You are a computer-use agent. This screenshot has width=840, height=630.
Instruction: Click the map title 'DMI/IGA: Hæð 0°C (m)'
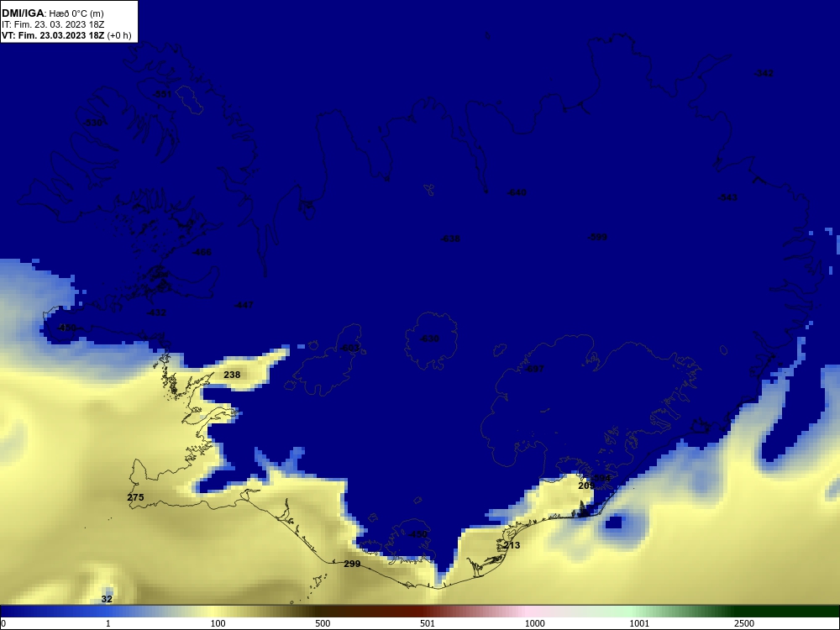[52, 13]
